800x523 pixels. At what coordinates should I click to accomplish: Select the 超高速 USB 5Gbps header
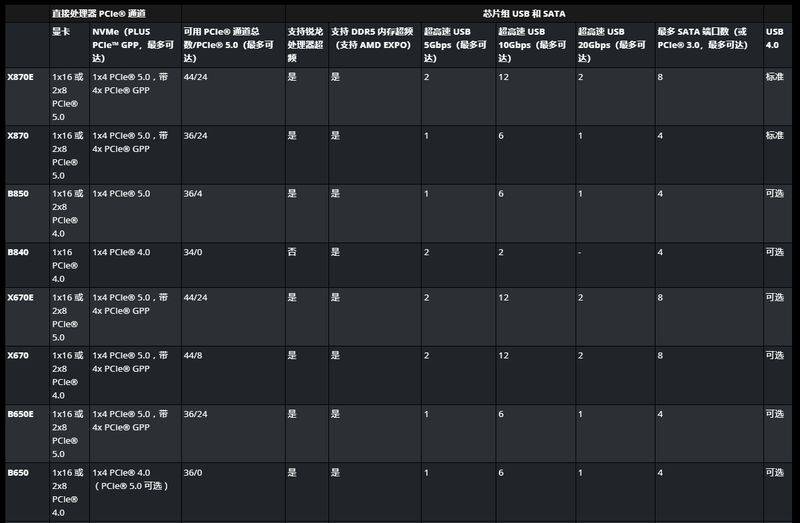coord(455,45)
